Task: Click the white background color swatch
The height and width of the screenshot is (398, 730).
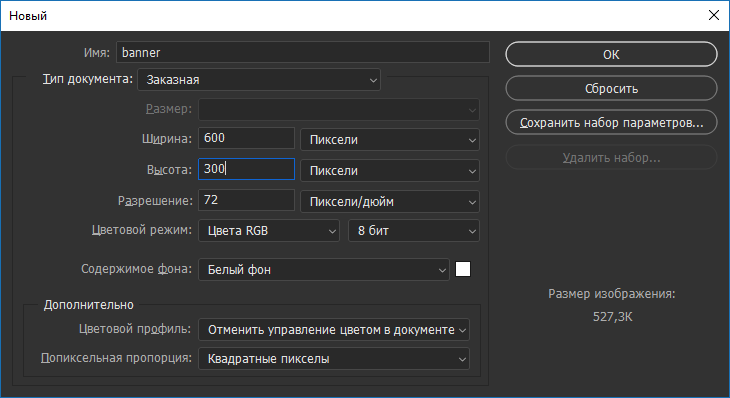Action: [463, 269]
